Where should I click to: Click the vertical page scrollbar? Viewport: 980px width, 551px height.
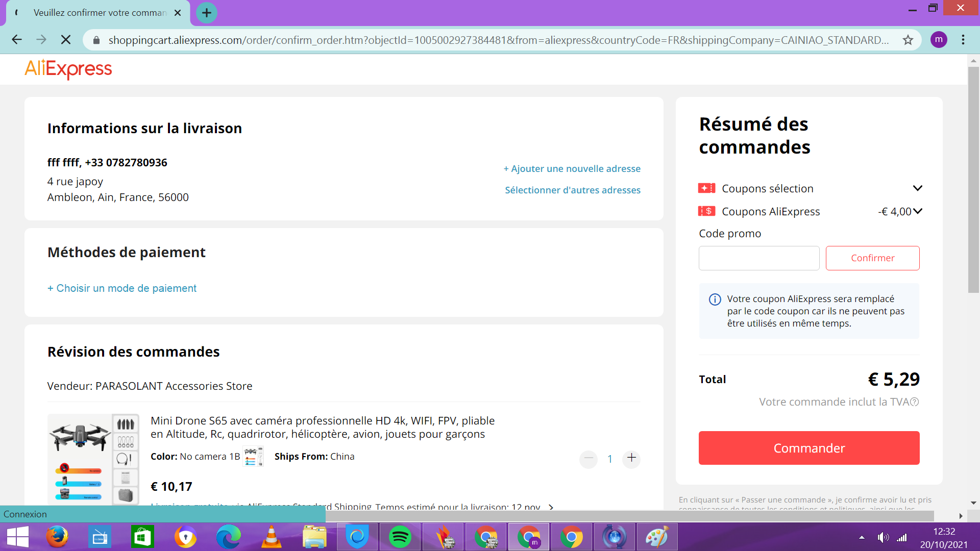click(x=973, y=180)
